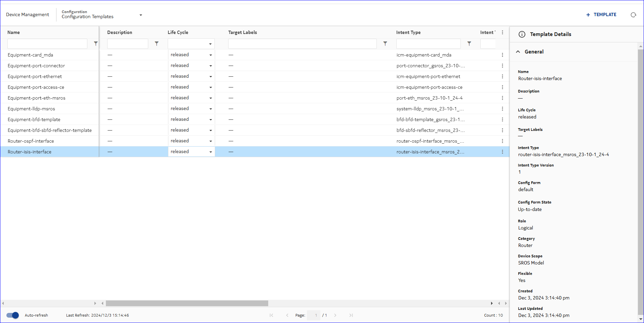Sort by the Intent Type column header

tap(408, 33)
